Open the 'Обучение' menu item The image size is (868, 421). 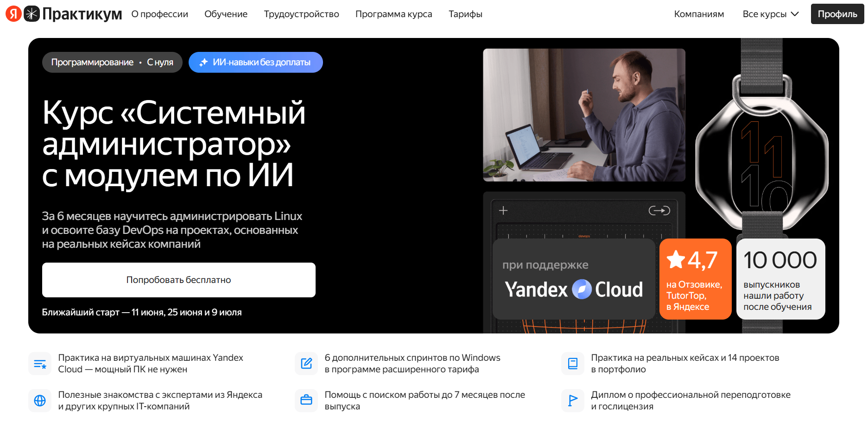pyautogui.click(x=226, y=14)
